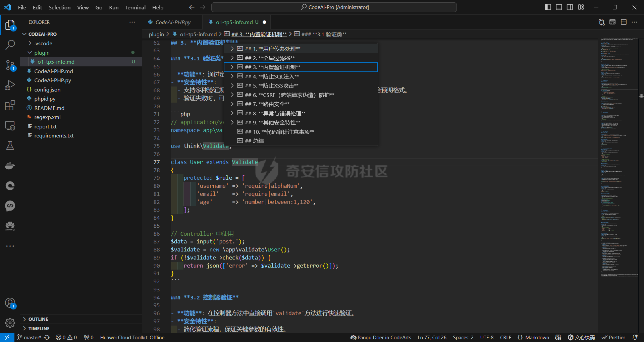Open regexp.xml in the explorer
Viewport: 644px width, 342px height.
(47, 117)
